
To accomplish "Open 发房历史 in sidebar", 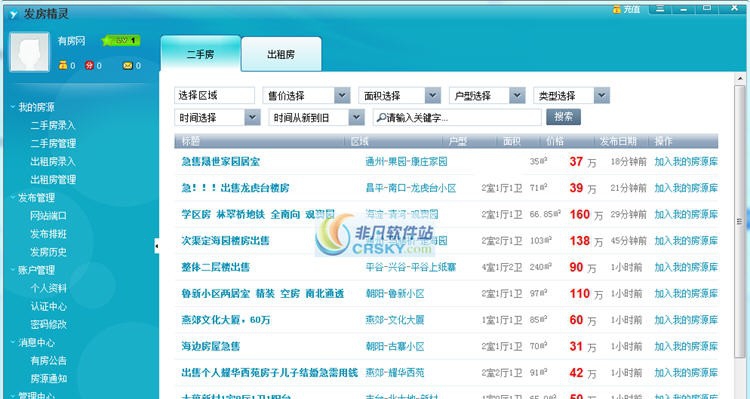I will (48, 252).
